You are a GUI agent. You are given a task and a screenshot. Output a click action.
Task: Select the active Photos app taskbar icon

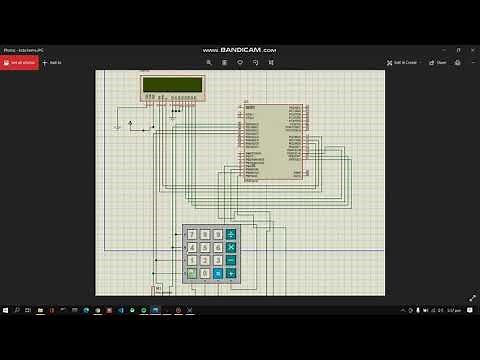pyautogui.click(x=155, y=310)
